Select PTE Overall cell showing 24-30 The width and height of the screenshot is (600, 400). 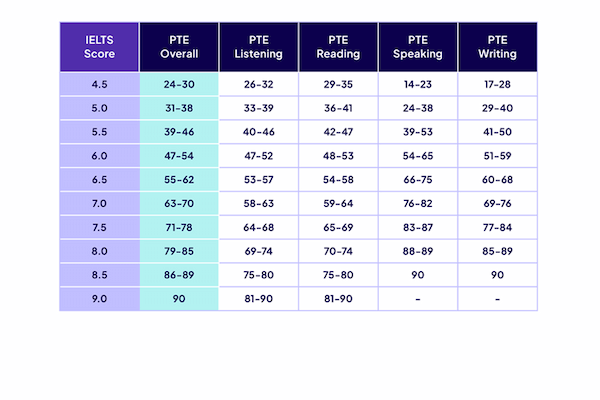click(x=178, y=84)
